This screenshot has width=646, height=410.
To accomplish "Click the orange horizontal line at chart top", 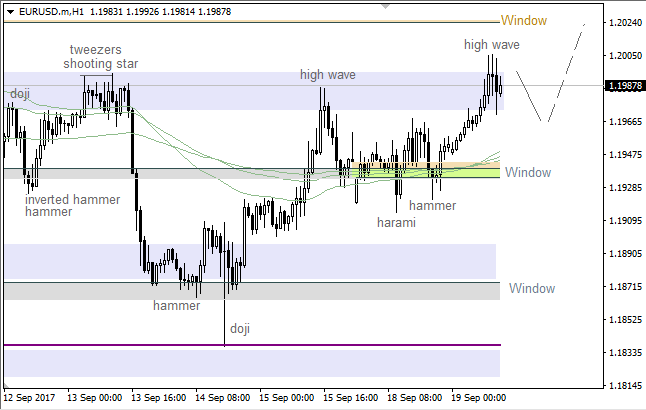I will click(x=250, y=22).
